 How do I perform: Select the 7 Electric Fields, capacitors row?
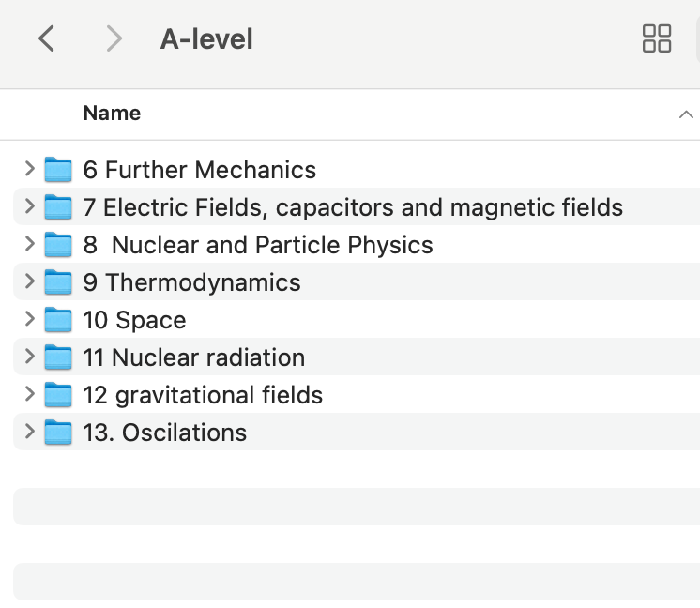(x=362, y=207)
